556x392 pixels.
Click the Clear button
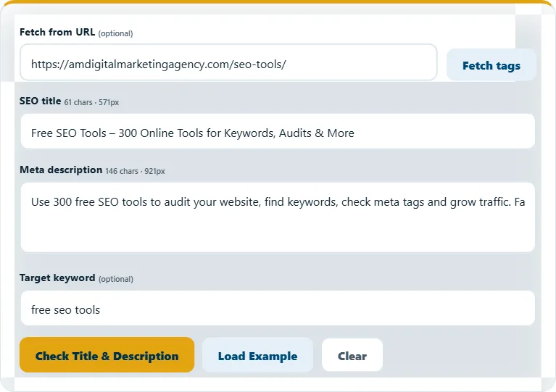(x=352, y=355)
